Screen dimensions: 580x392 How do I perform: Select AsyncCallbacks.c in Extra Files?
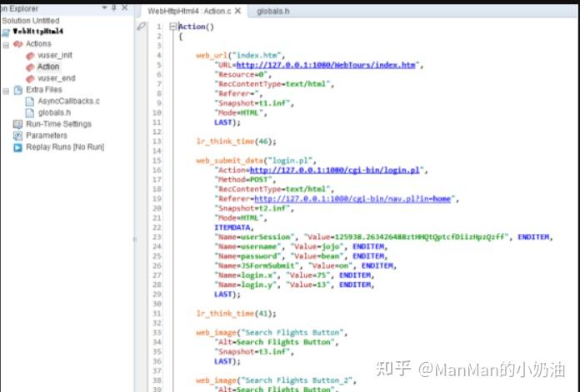[x=69, y=102]
